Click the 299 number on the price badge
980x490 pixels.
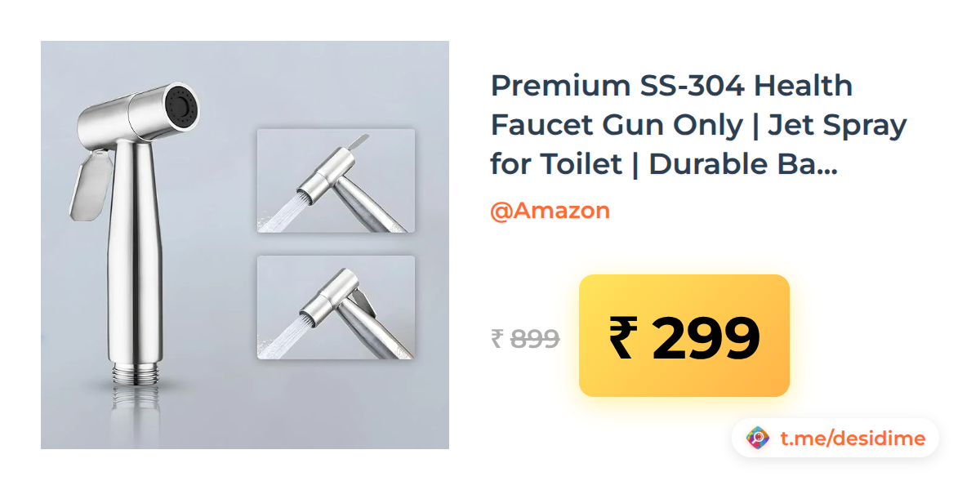coord(706,338)
